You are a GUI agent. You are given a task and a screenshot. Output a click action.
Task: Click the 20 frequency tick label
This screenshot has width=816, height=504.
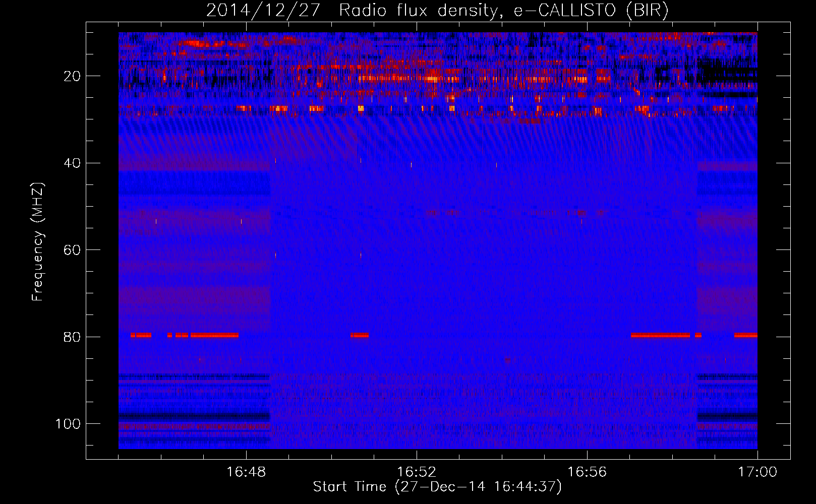click(72, 76)
